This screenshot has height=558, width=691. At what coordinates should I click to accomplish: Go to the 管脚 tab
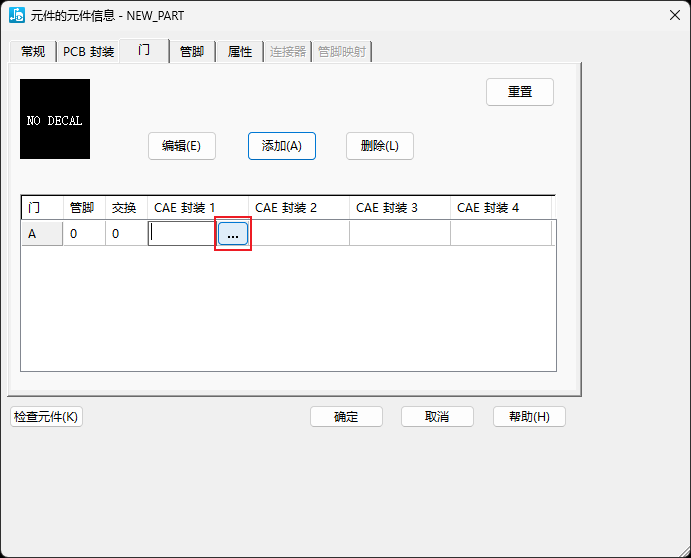[x=192, y=52]
